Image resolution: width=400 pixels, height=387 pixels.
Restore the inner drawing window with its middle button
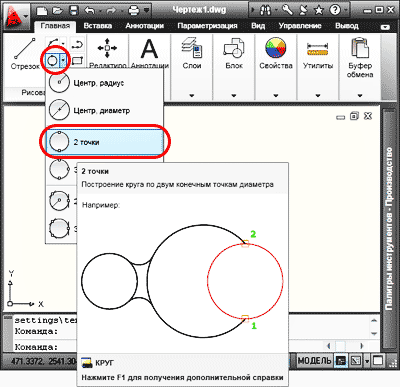(x=354, y=116)
